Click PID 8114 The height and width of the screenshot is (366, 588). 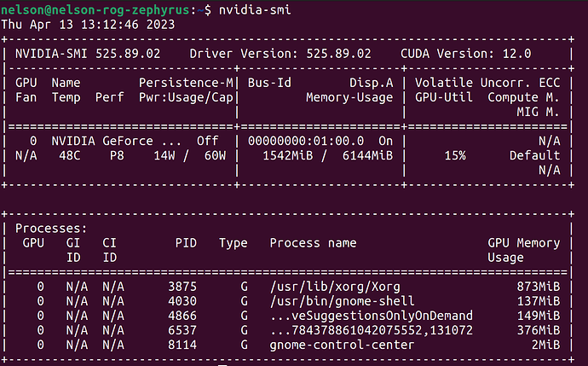pyautogui.click(x=182, y=345)
